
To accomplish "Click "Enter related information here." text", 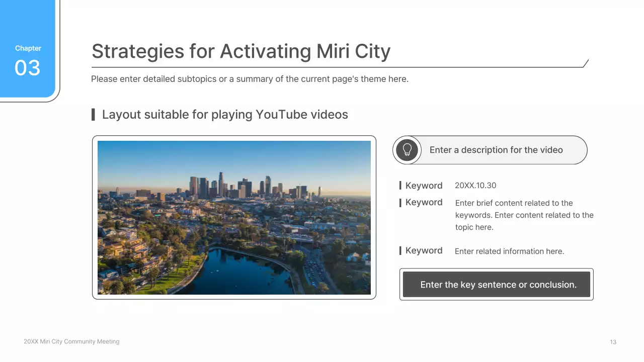I will point(509,251).
